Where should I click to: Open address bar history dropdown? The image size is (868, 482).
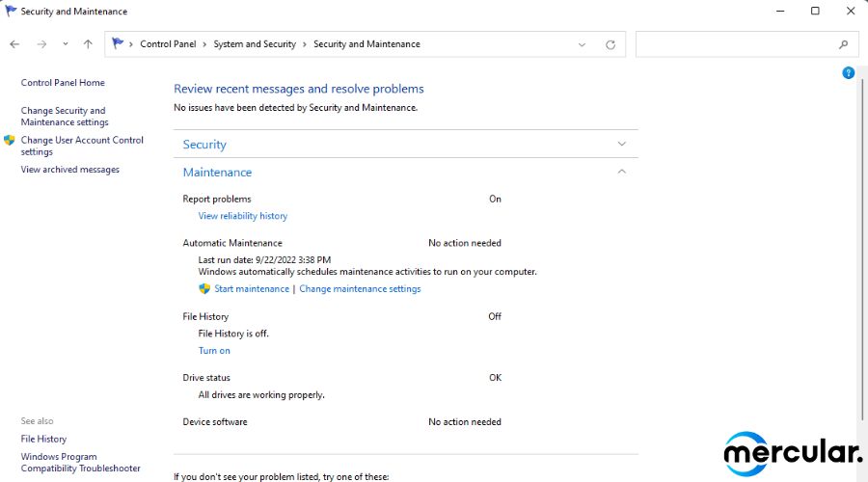coord(582,44)
